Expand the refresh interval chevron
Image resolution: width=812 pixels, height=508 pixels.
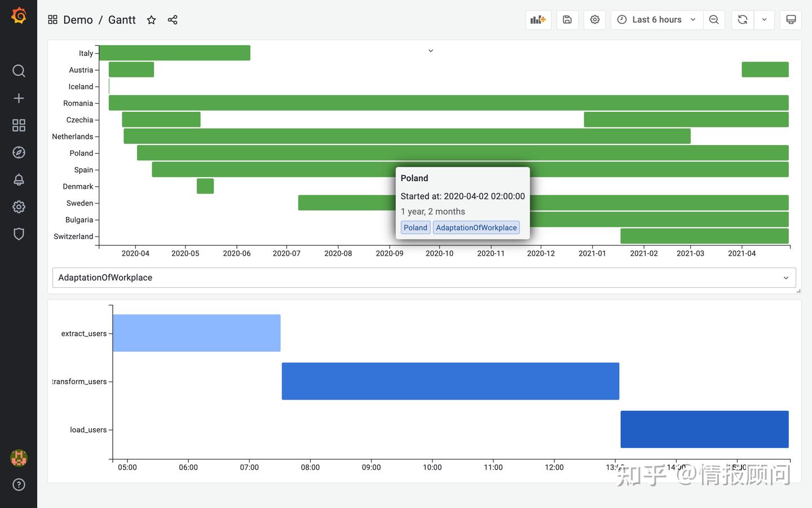pyautogui.click(x=765, y=20)
